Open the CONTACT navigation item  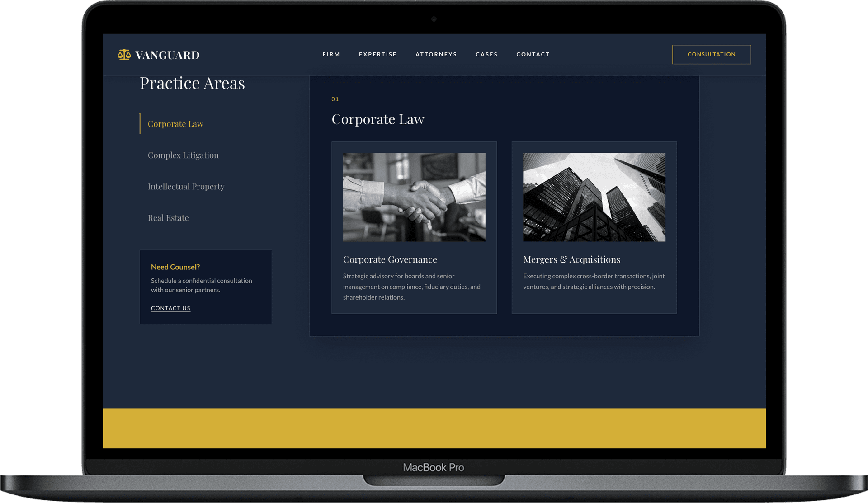click(533, 54)
